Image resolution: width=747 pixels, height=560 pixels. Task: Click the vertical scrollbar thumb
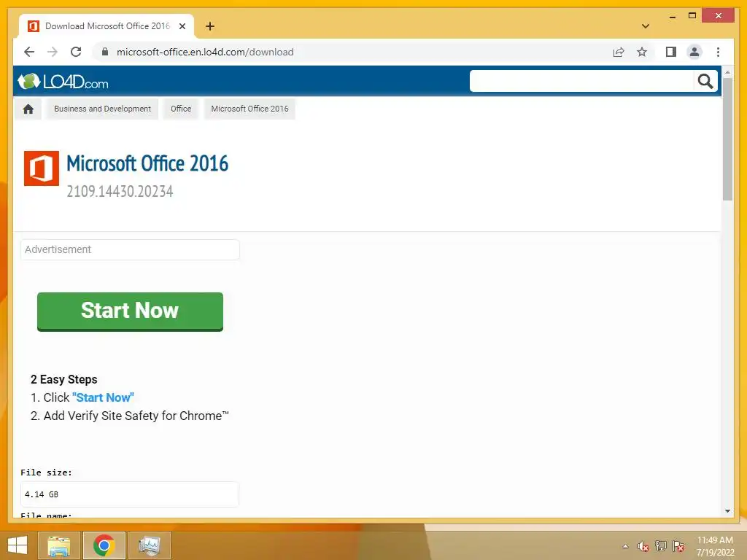[x=727, y=139]
